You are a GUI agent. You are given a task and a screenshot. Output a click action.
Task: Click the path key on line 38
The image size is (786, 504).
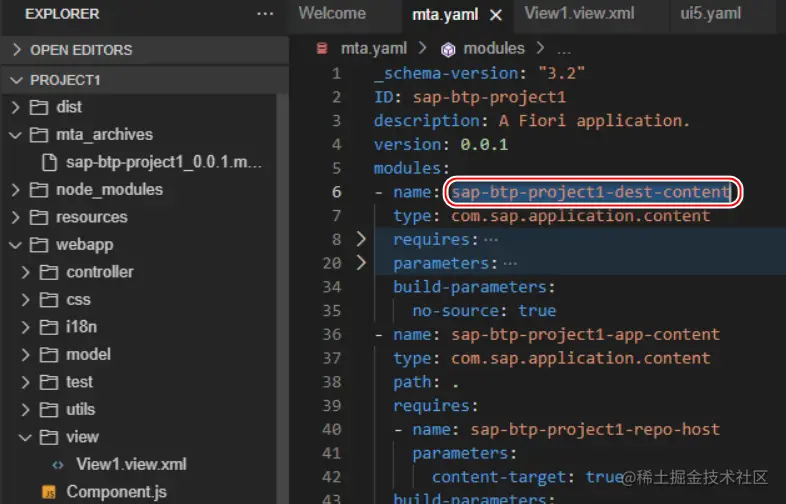(412, 382)
